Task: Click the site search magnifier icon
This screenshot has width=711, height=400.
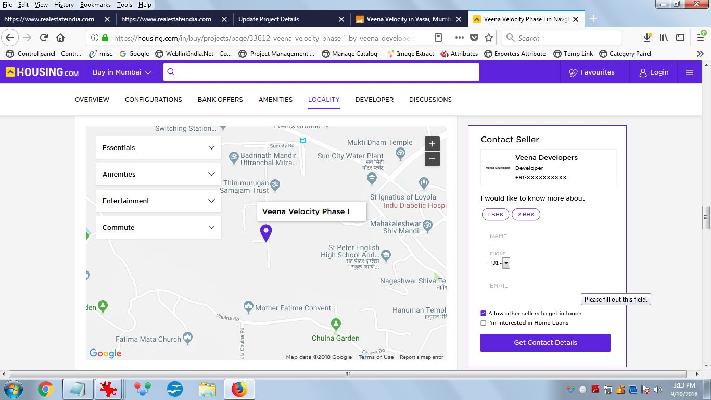Action: [170, 72]
